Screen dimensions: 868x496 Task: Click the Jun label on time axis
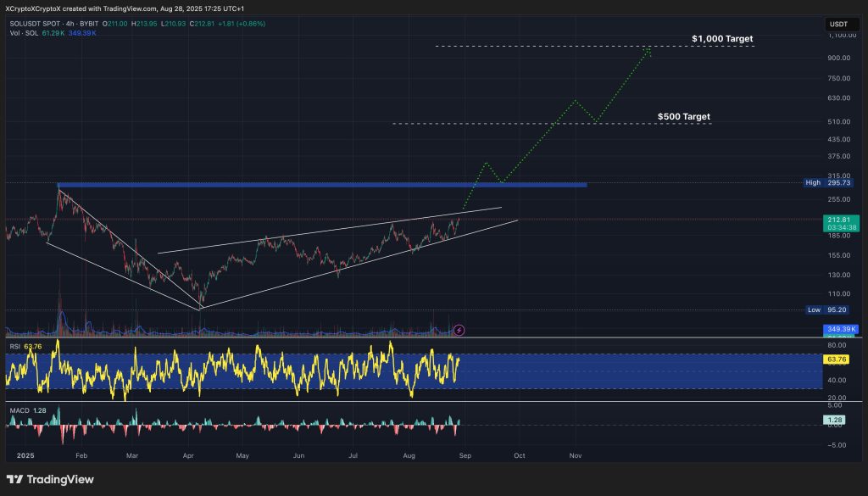tap(298, 455)
